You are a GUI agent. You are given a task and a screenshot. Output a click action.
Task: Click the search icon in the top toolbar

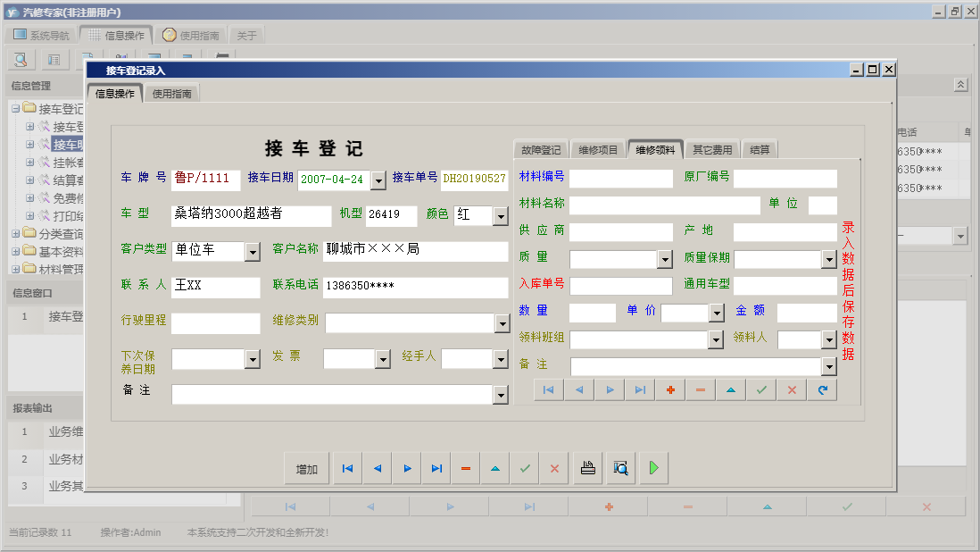click(x=20, y=59)
